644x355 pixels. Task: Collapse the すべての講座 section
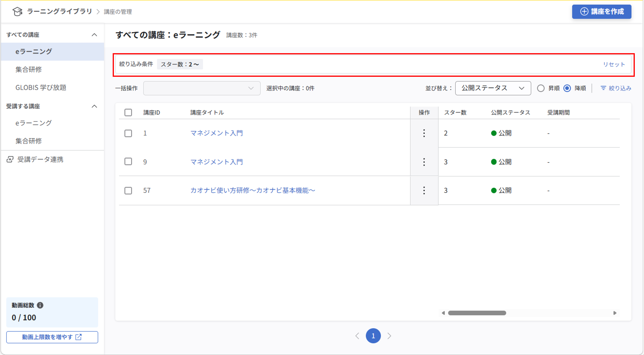click(94, 35)
